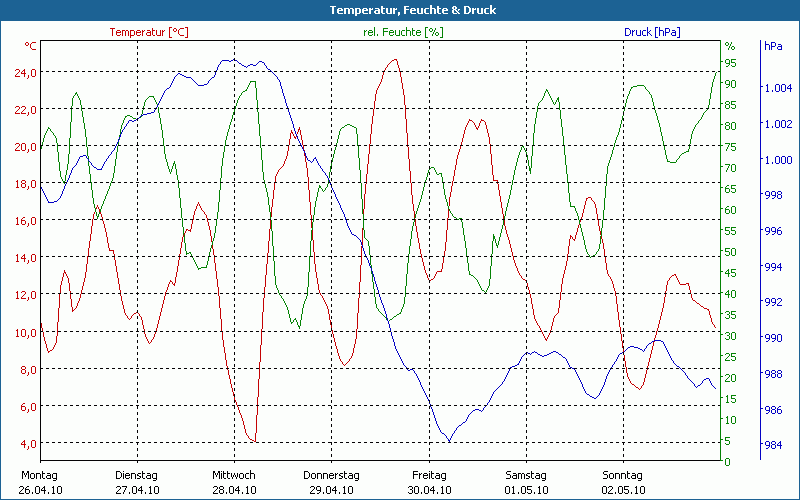Select the 'Dienstag 27.04.10' date label
Image resolution: width=800 pixels, height=500 pixels.
pos(137,482)
